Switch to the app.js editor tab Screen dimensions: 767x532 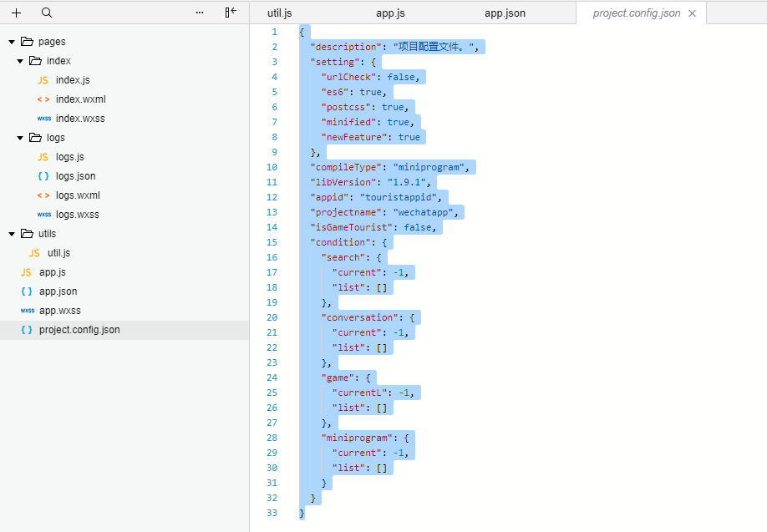point(390,13)
